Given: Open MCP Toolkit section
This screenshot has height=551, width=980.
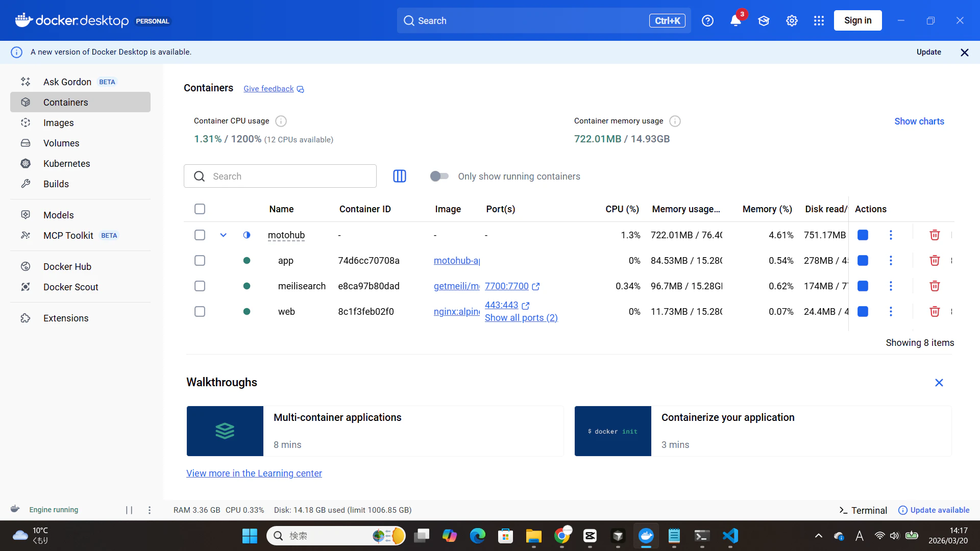Looking at the screenshot, I should pyautogui.click(x=80, y=235).
